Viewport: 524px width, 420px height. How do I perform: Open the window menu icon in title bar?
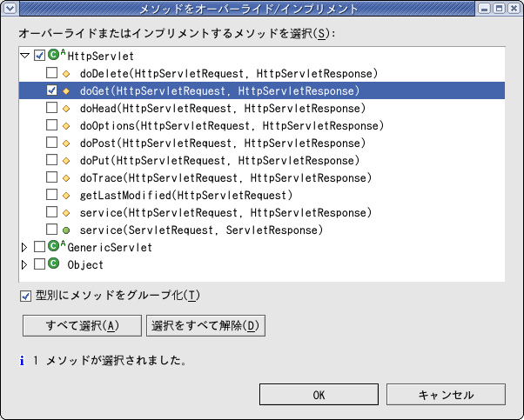coord(10,8)
